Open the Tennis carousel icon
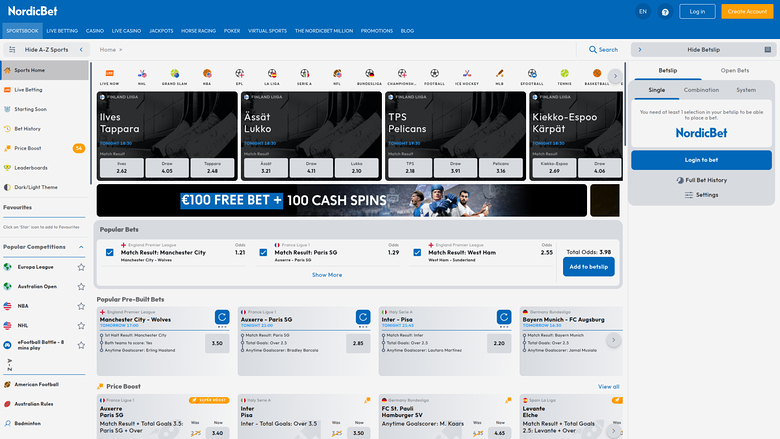This screenshot has width=780, height=439. pos(565,77)
